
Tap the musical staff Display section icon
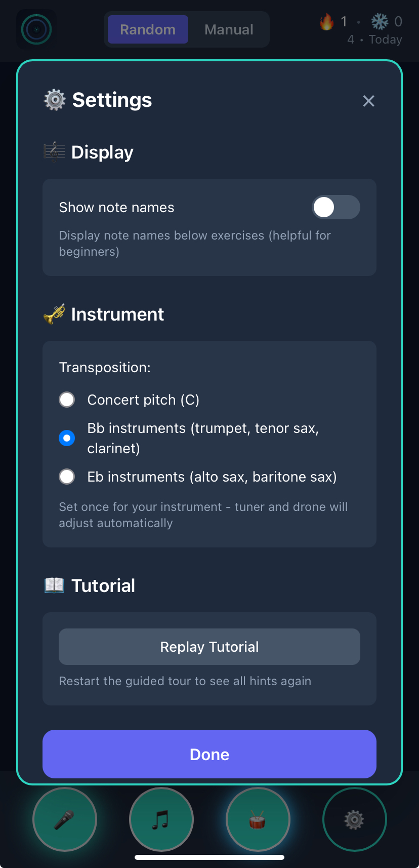click(x=54, y=151)
